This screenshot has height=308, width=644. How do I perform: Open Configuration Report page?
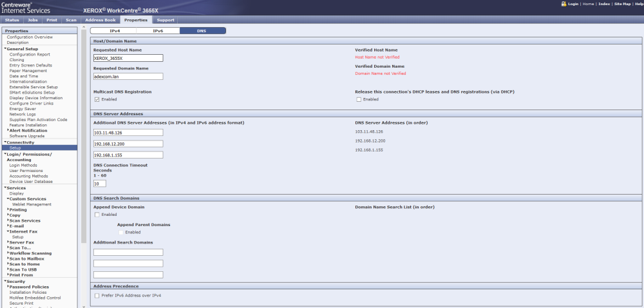click(x=30, y=54)
